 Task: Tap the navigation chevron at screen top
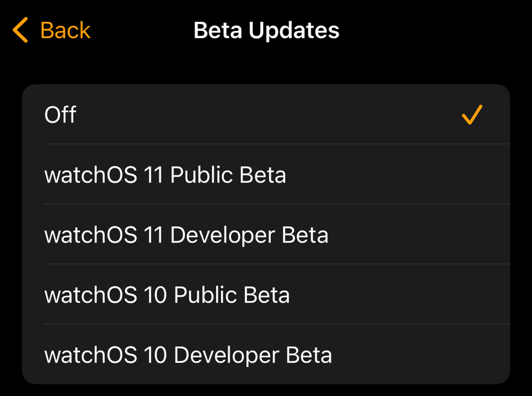pyautogui.click(x=19, y=30)
